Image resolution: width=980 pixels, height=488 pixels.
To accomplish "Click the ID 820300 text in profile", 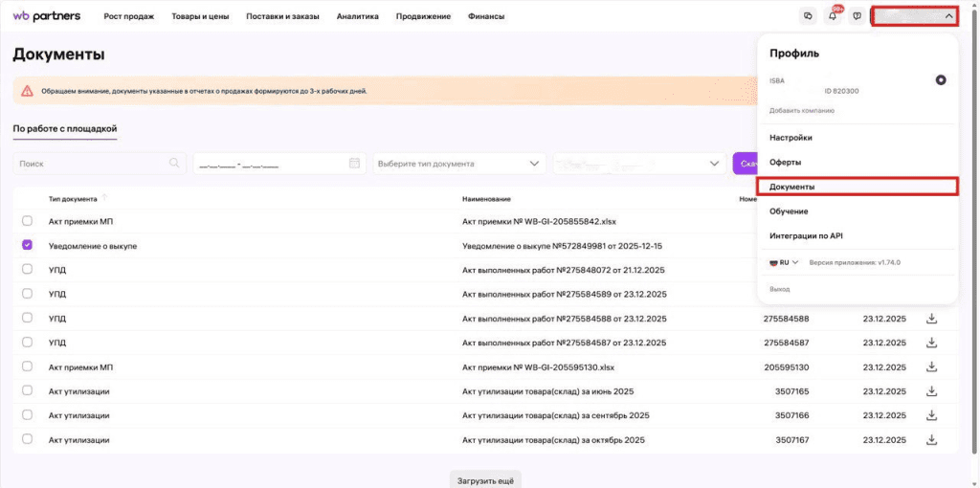I will (x=842, y=91).
